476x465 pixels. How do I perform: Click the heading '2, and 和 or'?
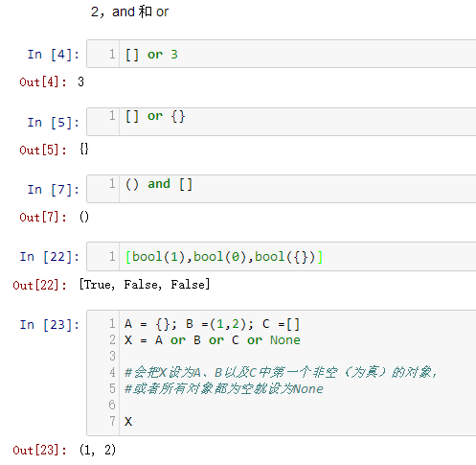click(129, 12)
